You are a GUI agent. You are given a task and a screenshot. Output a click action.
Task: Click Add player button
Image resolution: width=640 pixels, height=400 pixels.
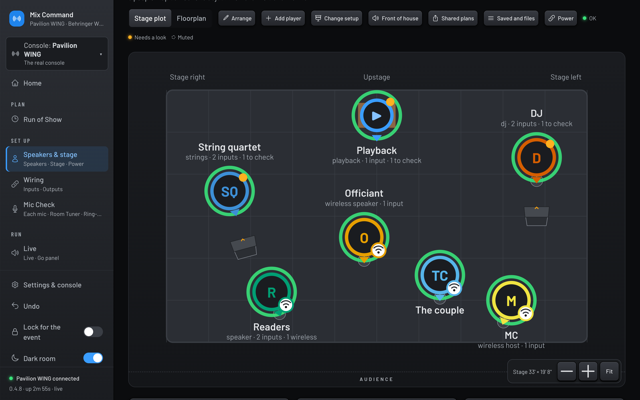(x=283, y=18)
